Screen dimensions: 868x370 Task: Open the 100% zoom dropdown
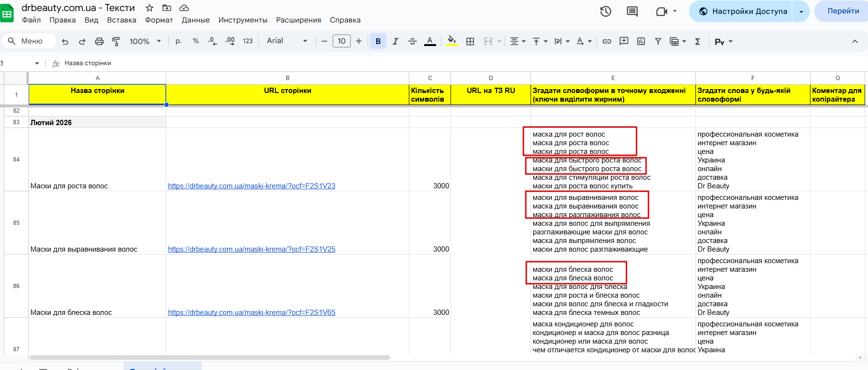145,42
